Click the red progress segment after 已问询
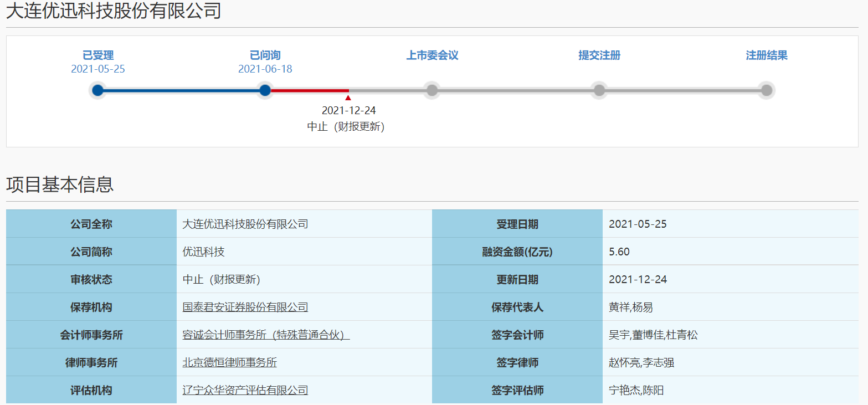 310,90
